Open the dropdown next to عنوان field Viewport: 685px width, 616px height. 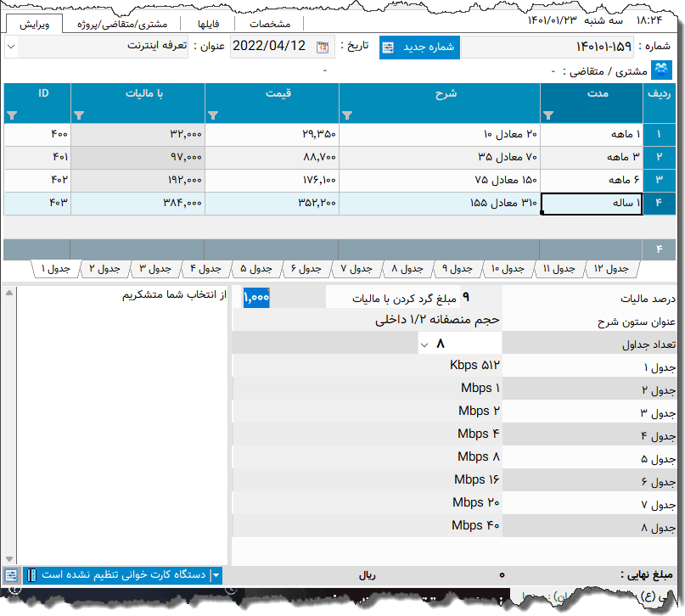[x=9, y=48]
